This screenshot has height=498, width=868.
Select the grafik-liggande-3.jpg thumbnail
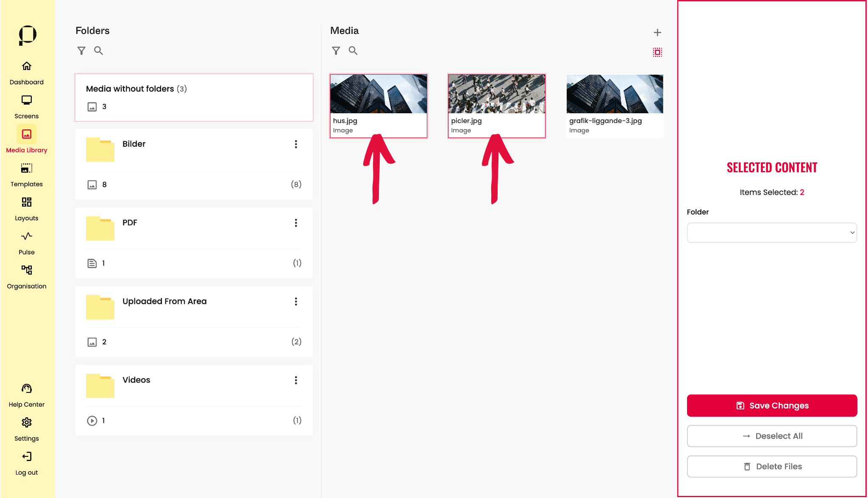coord(615,94)
